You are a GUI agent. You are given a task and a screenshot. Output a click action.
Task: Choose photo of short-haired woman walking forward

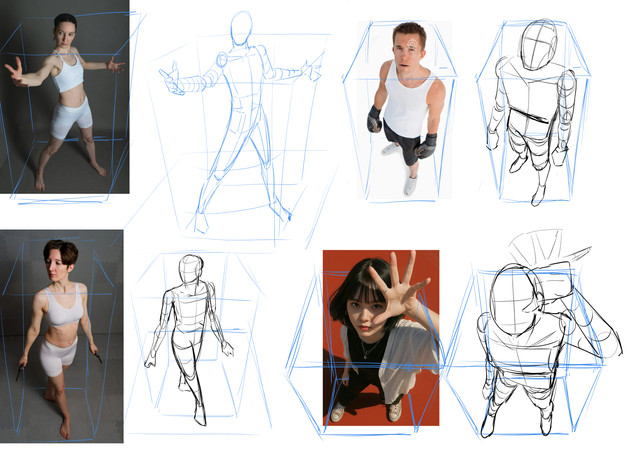tap(62, 336)
